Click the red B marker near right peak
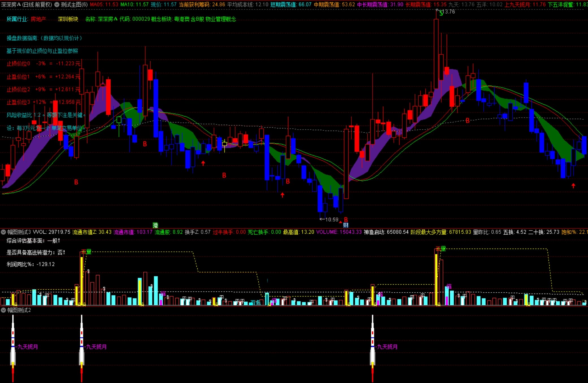The height and width of the screenshot is (383, 588). click(468, 121)
